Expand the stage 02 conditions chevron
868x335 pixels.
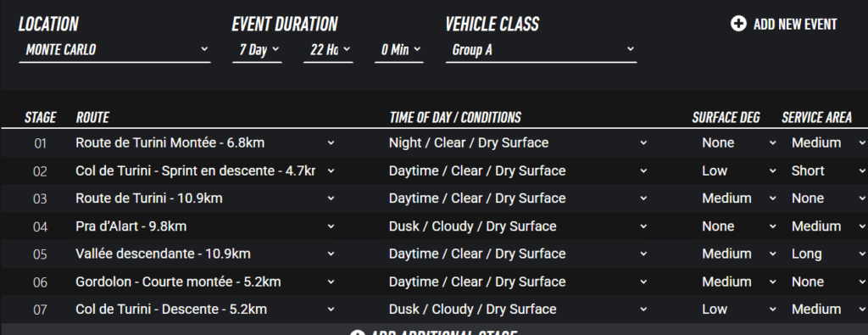[643, 170]
